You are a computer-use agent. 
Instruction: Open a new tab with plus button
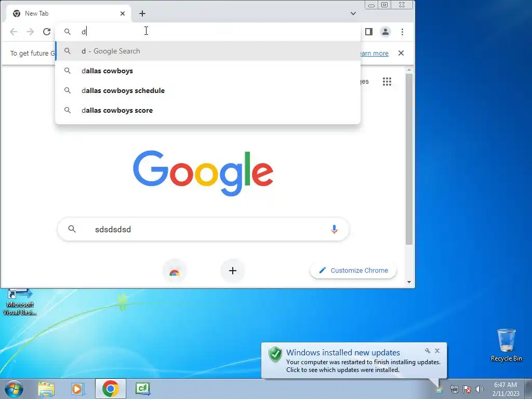142,13
